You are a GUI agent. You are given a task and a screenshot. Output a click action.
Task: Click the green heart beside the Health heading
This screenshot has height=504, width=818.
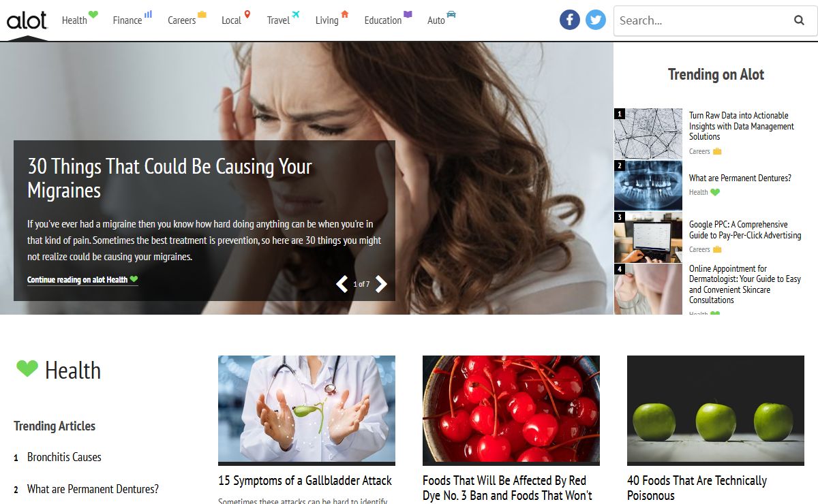[x=27, y=368]
